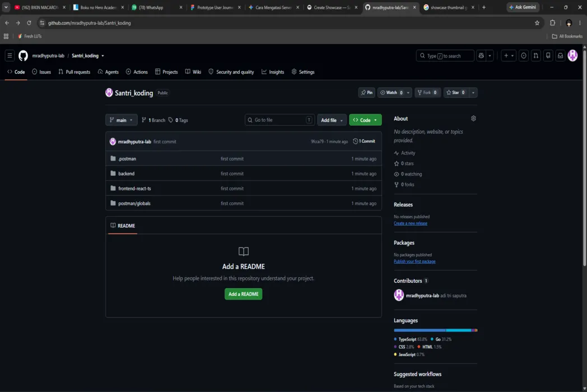Open the 0 forks link

pos(404,185)
